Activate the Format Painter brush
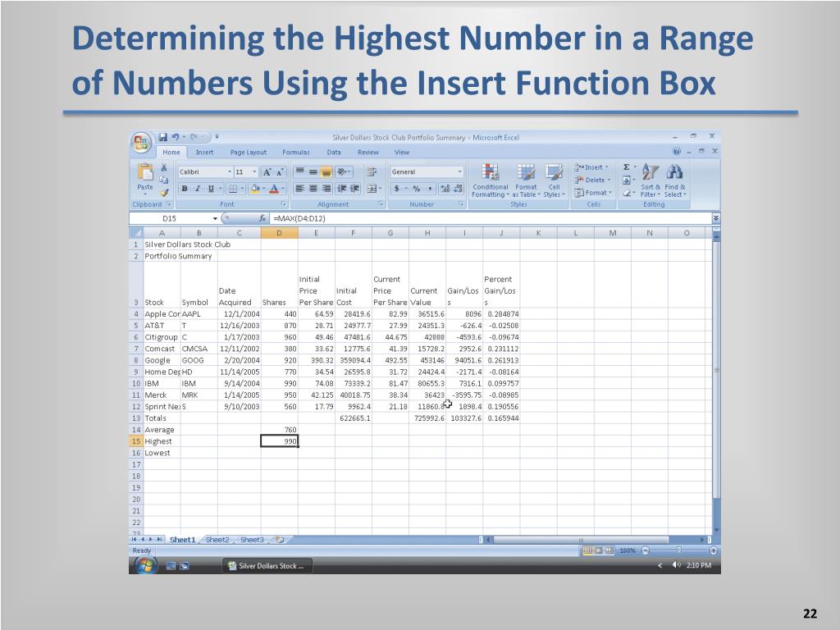840x630 pixels. (164, 192)
